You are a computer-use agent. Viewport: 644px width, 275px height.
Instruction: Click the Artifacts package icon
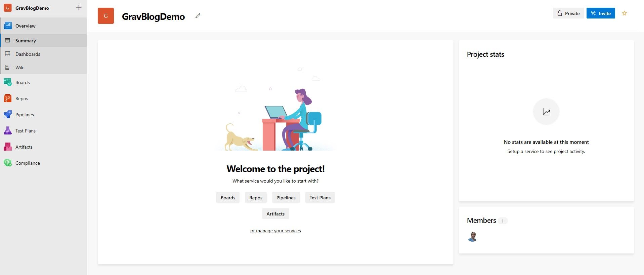click(7, 147)
